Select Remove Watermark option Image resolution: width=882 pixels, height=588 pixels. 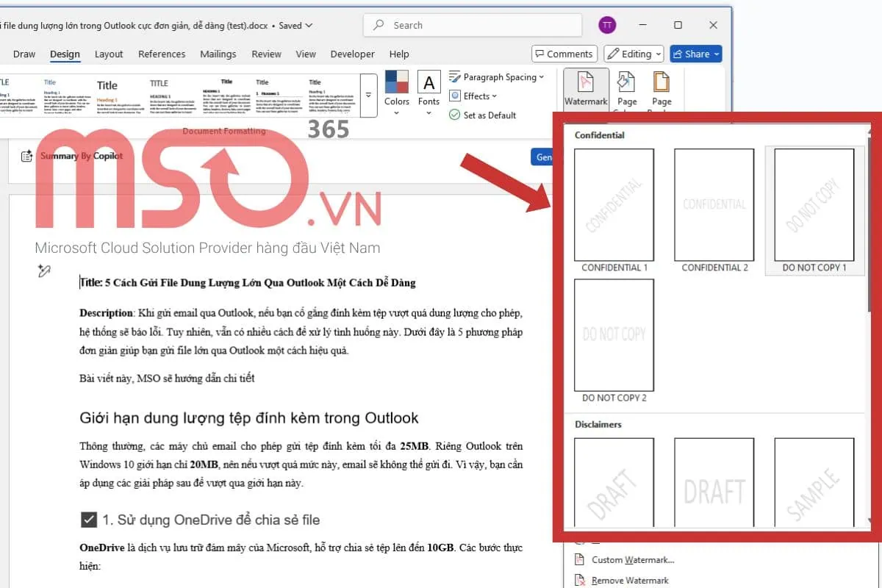click(x=629, y=580)
